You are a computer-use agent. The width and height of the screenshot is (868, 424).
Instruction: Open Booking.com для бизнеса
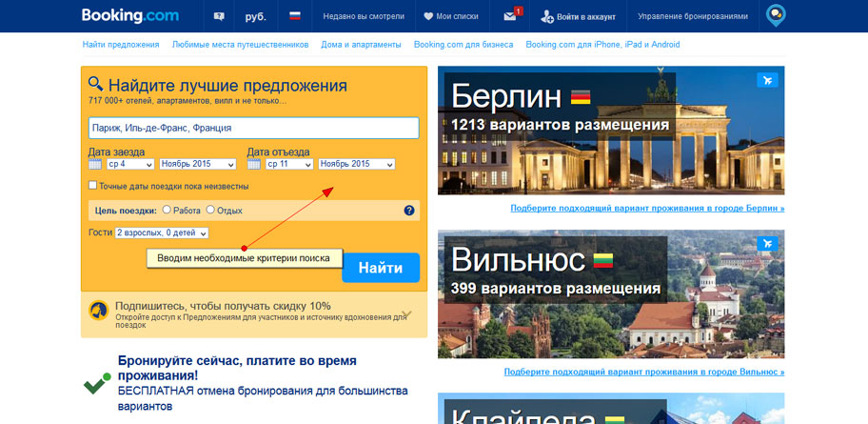point(464,45)
